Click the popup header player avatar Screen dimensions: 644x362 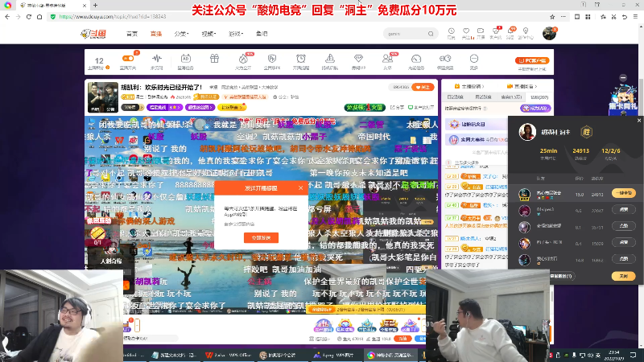(527, 132)
